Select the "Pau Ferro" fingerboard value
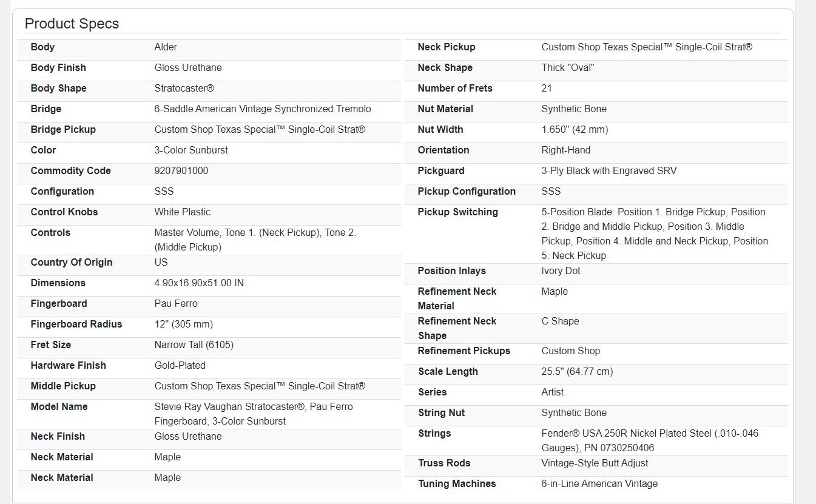 coord(176,304)
